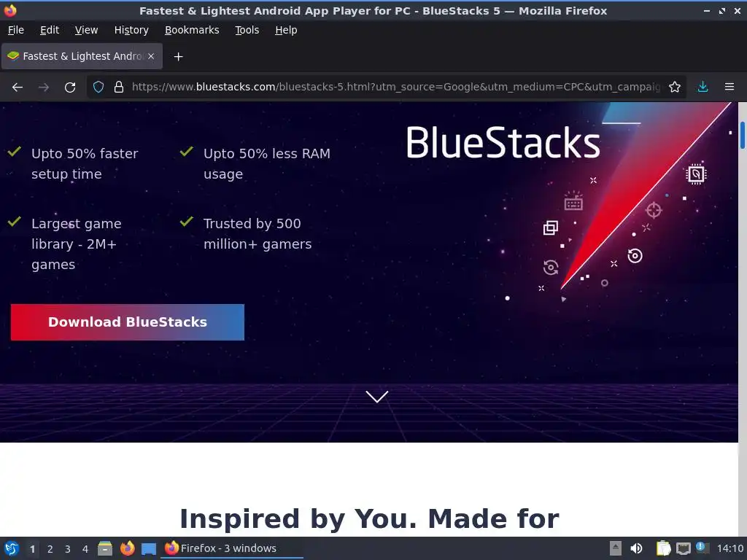Launch Firefox from taskbar quick launch

click(127, 548)
